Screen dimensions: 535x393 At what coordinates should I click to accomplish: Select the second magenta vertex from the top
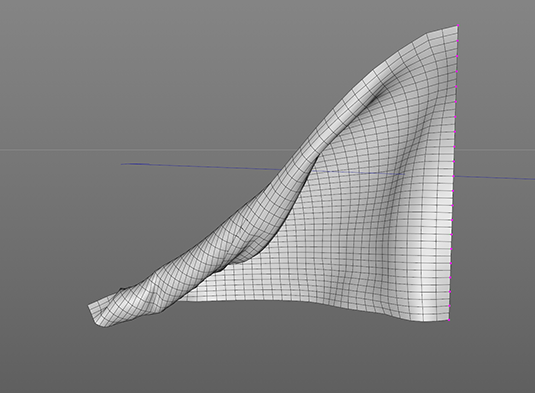click(458, 41)
